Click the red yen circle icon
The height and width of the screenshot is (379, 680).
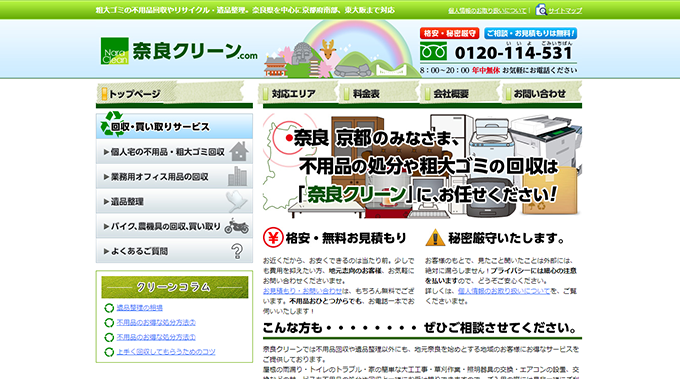click(x=273, y=238)
